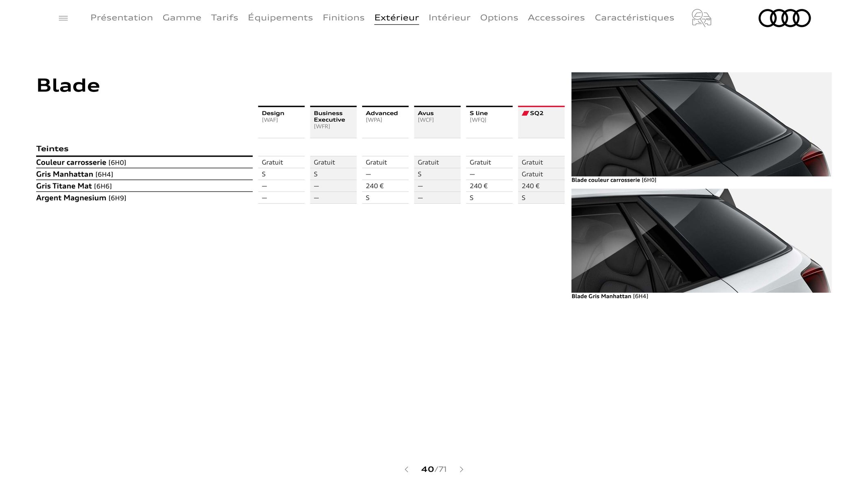The height and width of the screenshot is (488, 868).
Task: Click the Avus [WCF] column header
Action: 437,122
